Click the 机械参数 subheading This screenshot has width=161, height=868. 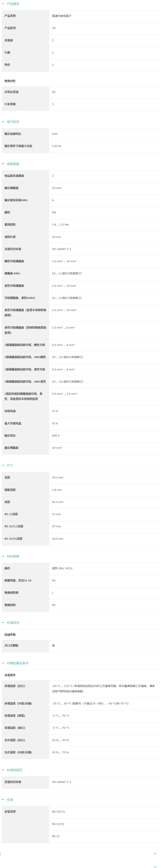pos(10,635)
